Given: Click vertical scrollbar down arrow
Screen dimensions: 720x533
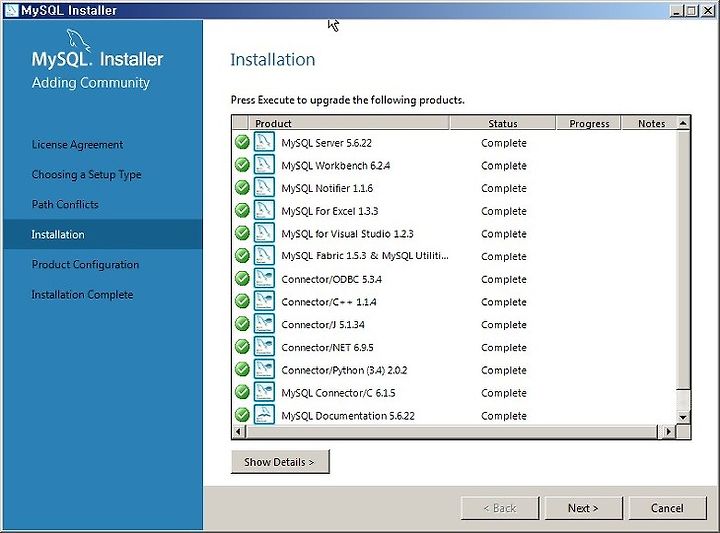Looking at the screenshot, I should (x=683, y=417).
